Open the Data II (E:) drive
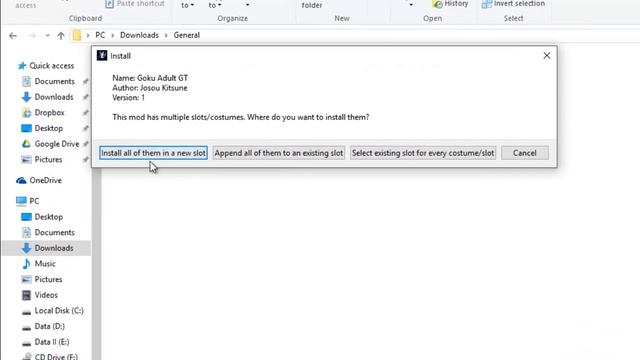 [x=52, y=342]
